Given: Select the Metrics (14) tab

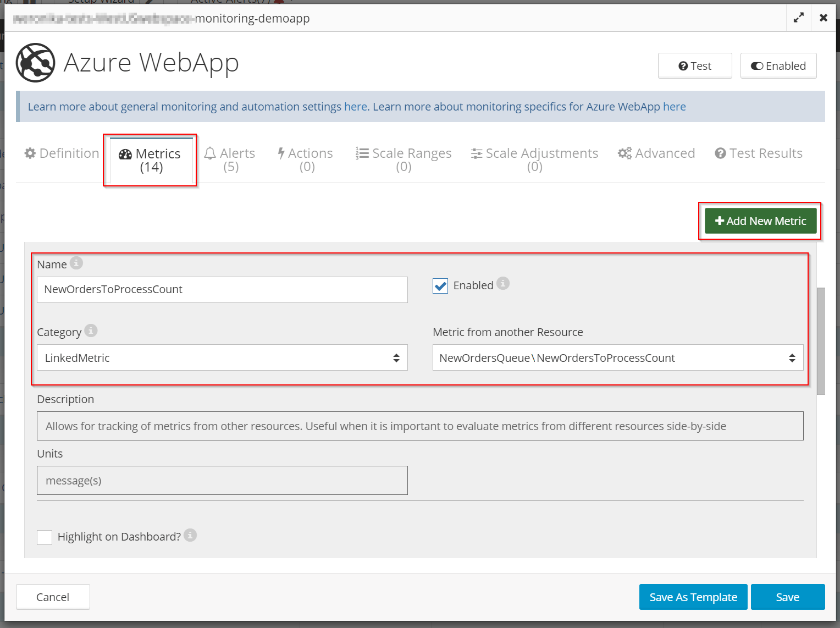Looking at the screenshot, I should coord(151,160).
